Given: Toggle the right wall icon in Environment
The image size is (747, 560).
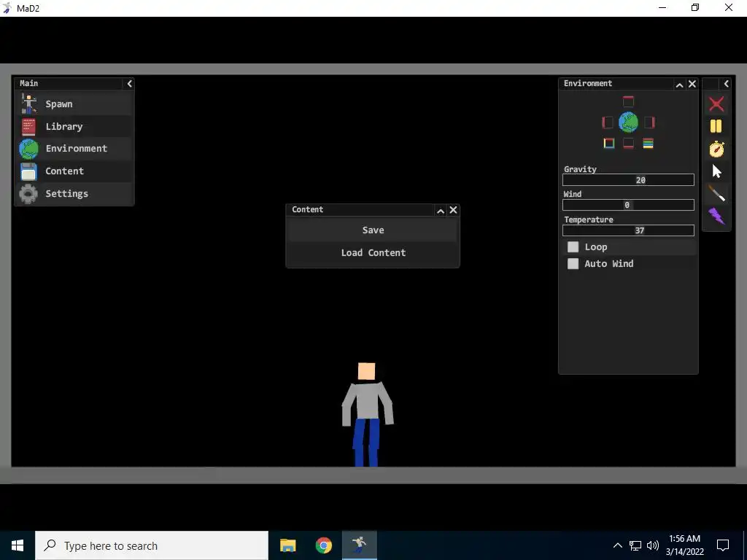Looking at the screenshot, I should point(649,122).
